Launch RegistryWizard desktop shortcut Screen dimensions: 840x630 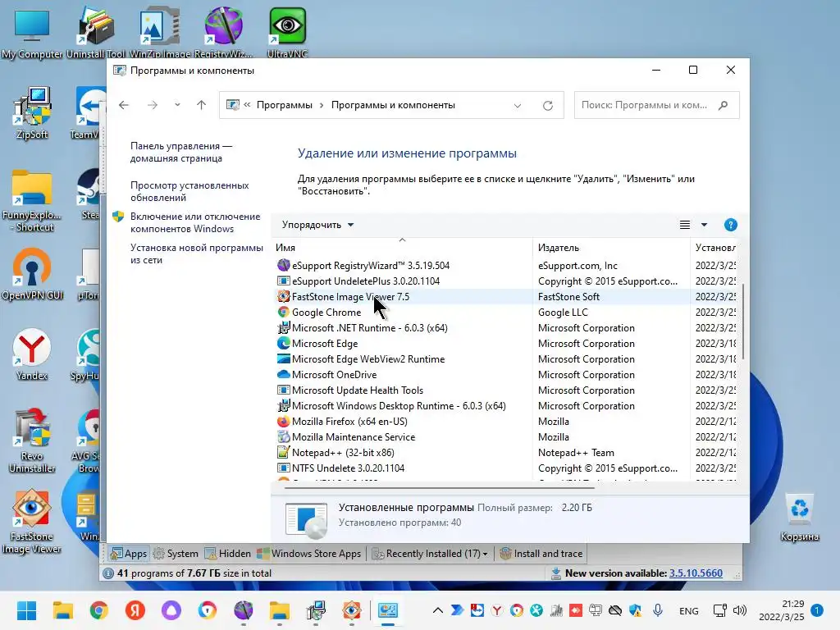tap(223, 32)
